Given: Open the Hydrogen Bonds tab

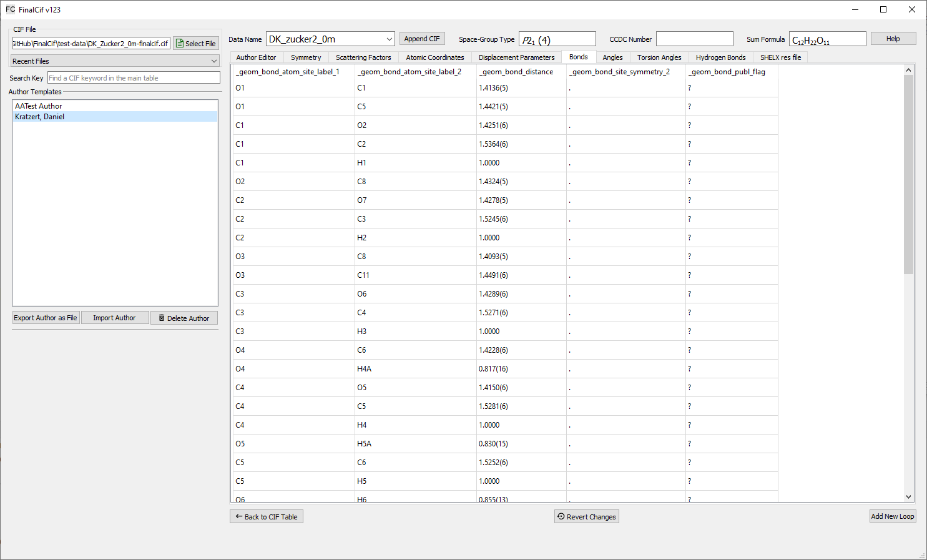Looking at the screenshot, I should [x=720, y=57].
